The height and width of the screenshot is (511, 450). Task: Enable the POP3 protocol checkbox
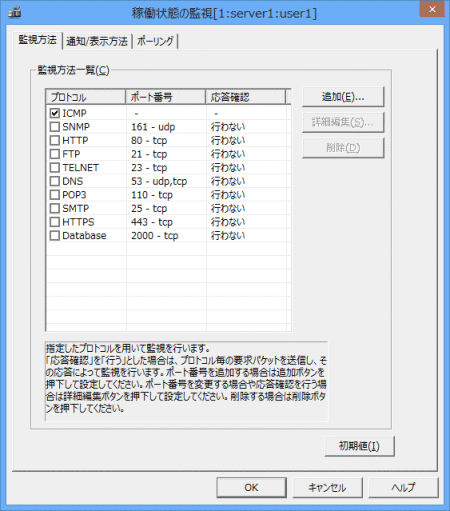coord(55,195)
